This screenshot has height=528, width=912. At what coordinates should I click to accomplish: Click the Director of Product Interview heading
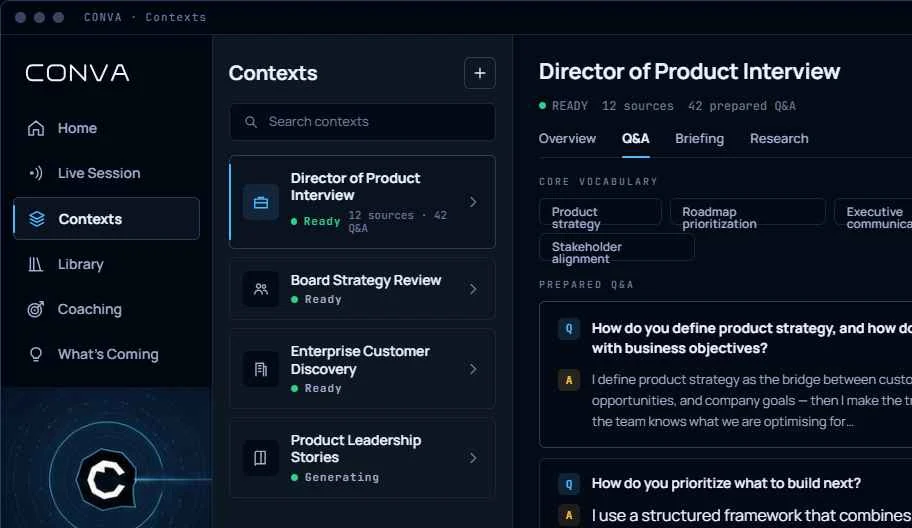click(x=689, y=72)
